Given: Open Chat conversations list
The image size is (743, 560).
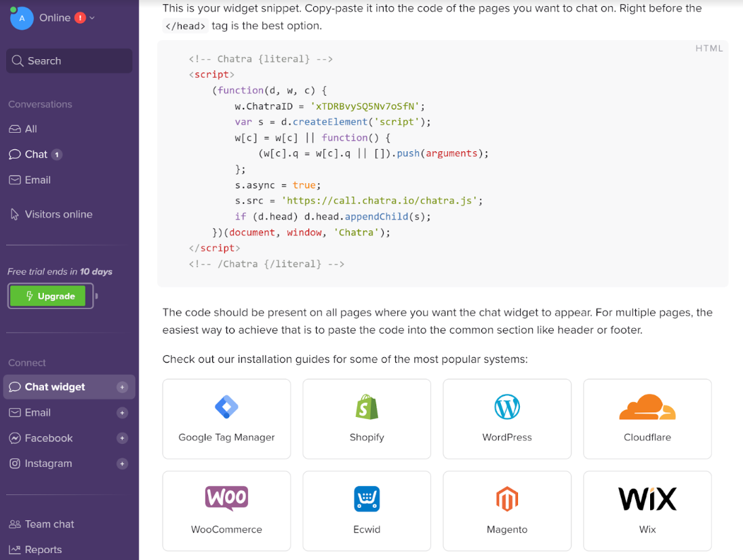Looking at the screenshot, I should 36,155.
